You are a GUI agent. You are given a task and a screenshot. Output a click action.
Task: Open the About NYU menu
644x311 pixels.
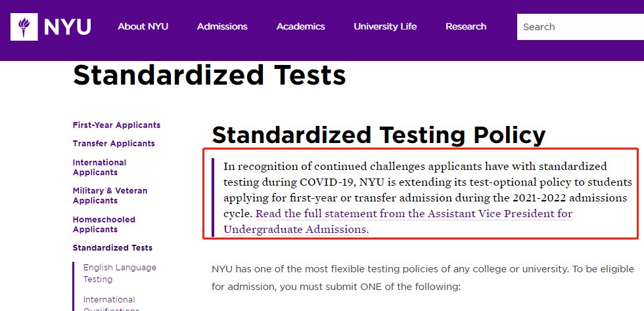coord(143,27)
